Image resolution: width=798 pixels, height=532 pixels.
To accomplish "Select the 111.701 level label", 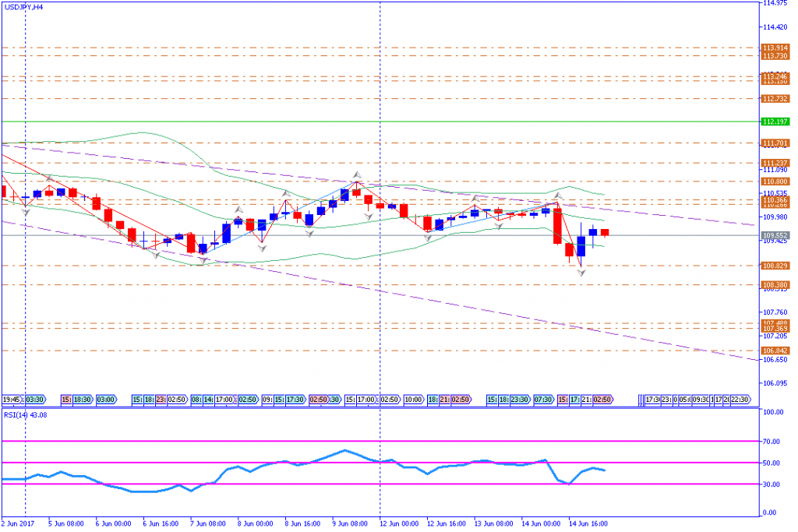I will (x=776, y=143).
